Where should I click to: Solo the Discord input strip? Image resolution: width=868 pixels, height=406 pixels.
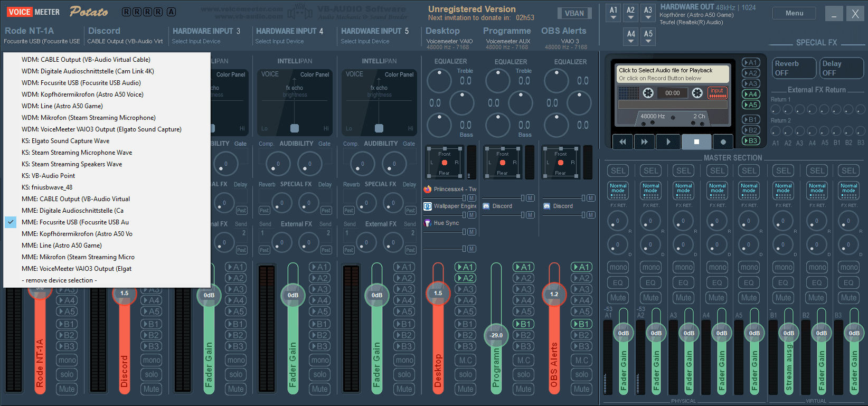(151, 374)
